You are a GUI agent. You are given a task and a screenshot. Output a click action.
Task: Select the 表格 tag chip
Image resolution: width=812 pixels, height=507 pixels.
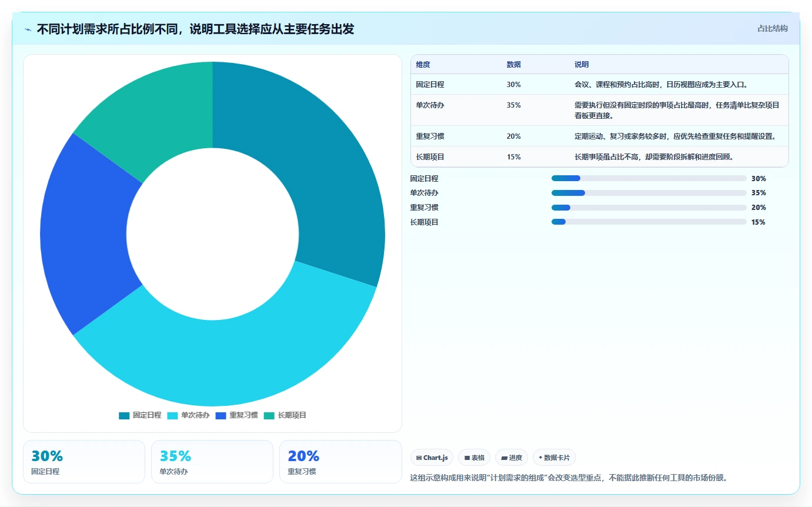coord(474,458)
